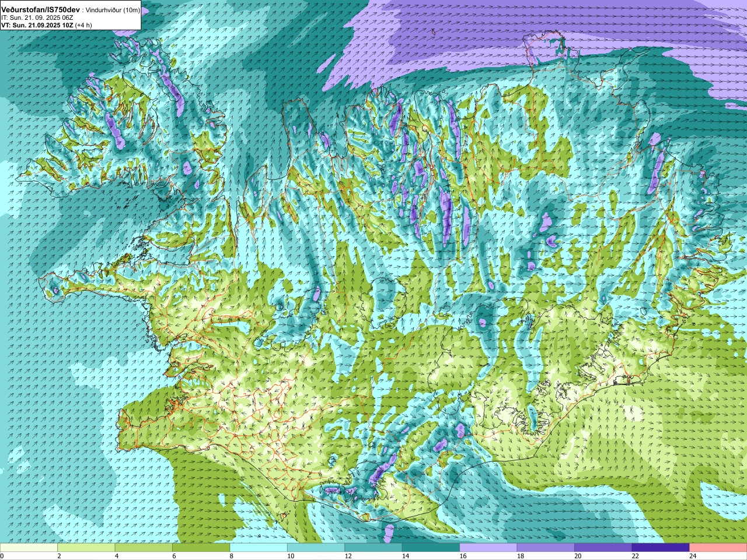Click the legend label '16'
The height and width of the screenshot is (560, 747).
click(463, 556)
